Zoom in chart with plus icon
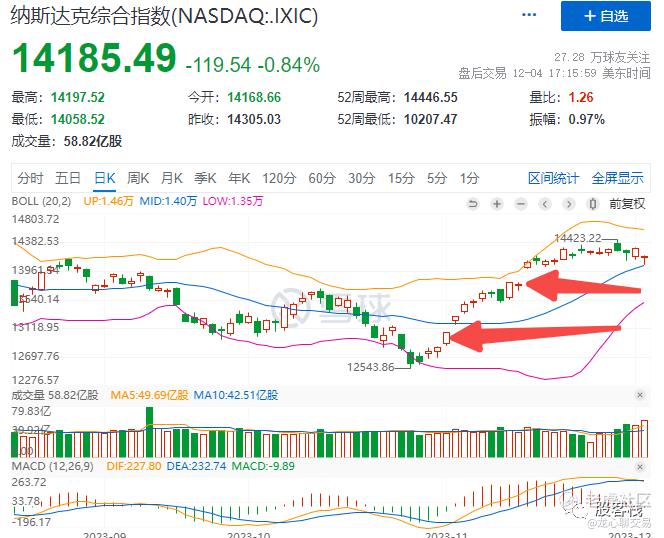The height and width of the screenshot is (538, 664). (497, 204)
